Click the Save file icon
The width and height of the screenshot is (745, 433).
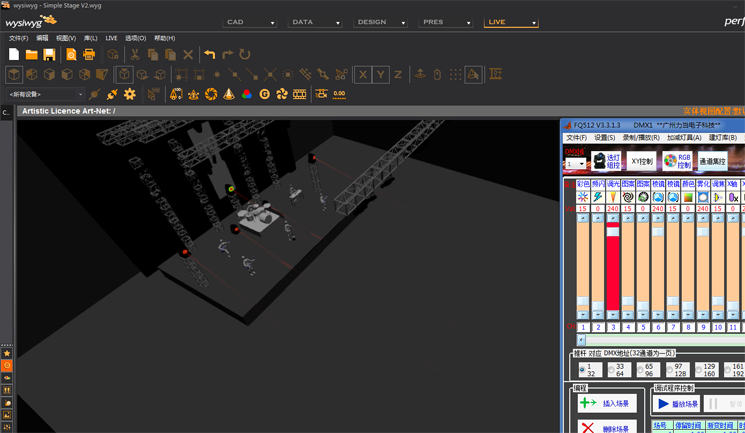tap(49, 55)
